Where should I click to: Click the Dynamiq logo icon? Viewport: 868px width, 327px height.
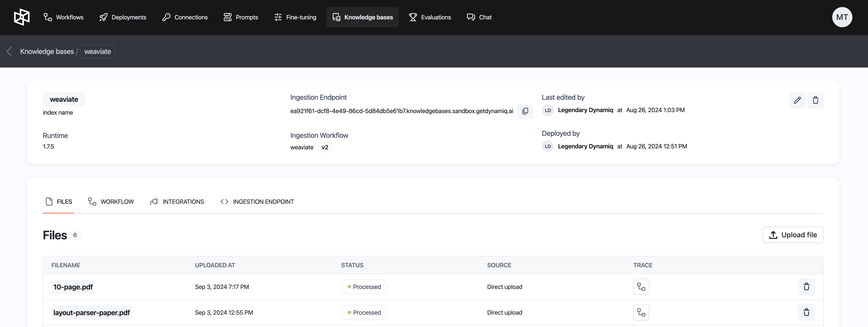(x=22, y=17)
